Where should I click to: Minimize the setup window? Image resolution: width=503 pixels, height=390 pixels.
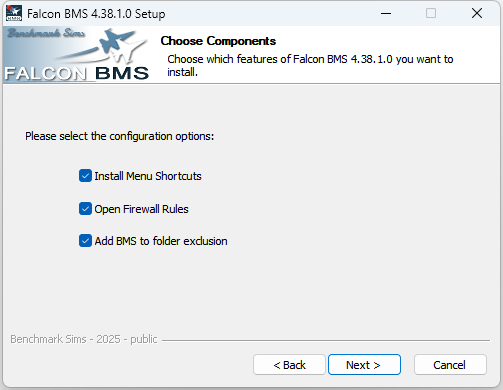386,14
